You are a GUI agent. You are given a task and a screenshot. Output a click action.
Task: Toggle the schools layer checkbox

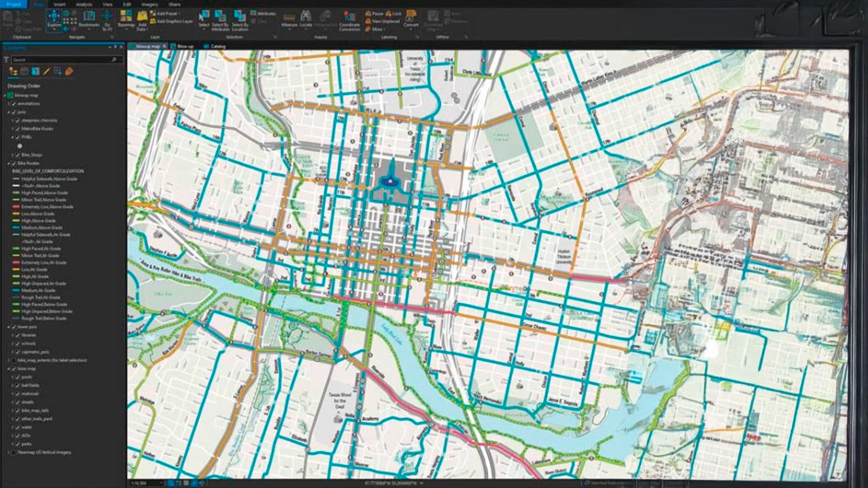point(18,343)
